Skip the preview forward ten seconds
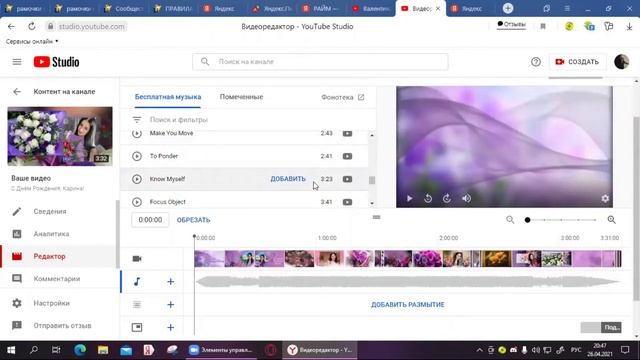This screenshot has height=360, width=640. pyautogui.click(x=447, y=198)
